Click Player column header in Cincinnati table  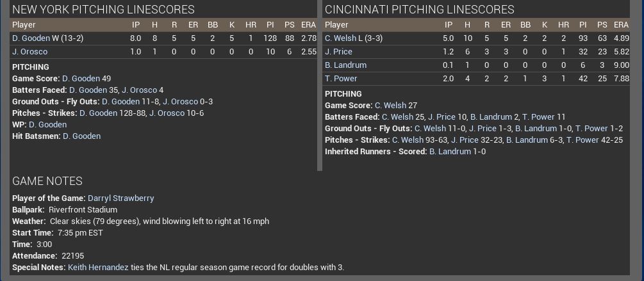click(337, 25)
